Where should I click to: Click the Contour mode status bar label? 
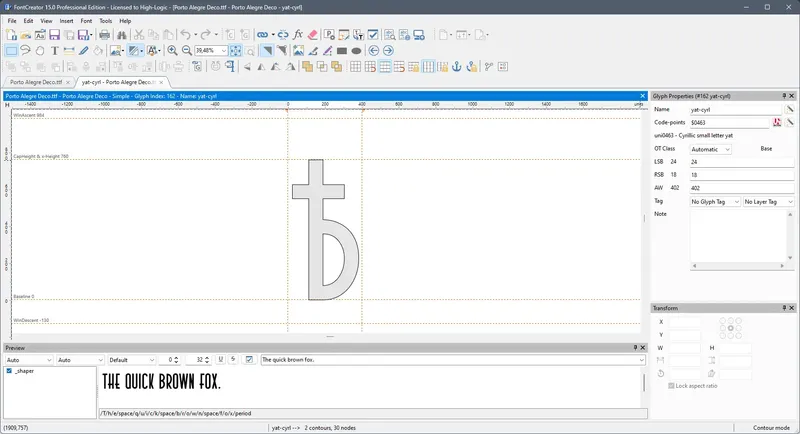tap(771, 428)
